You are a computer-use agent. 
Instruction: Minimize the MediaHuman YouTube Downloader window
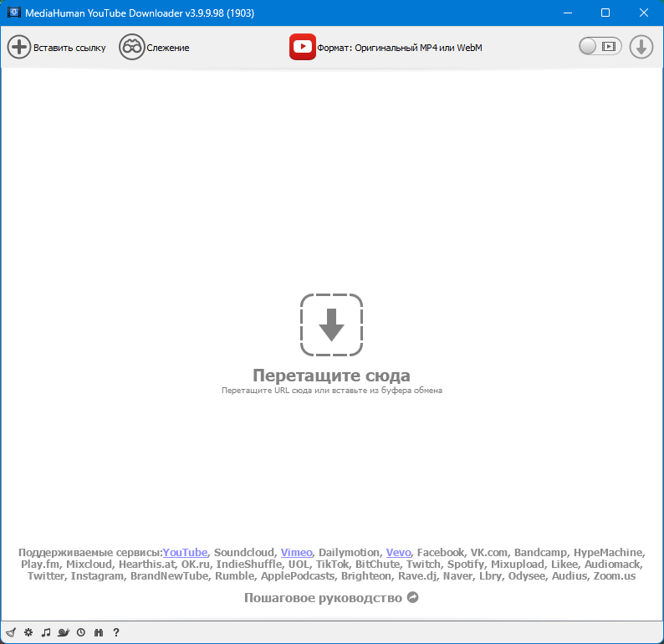tap(568, 13)
